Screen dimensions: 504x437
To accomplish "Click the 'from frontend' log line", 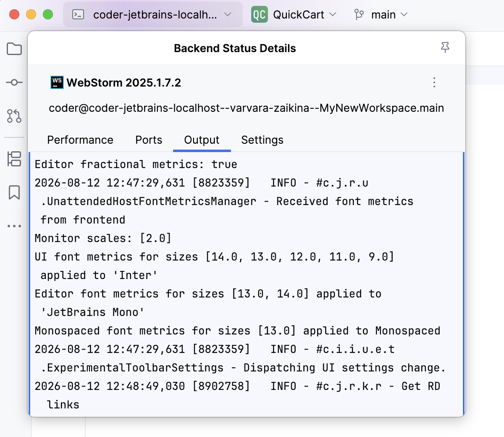I will coord(83,220).
